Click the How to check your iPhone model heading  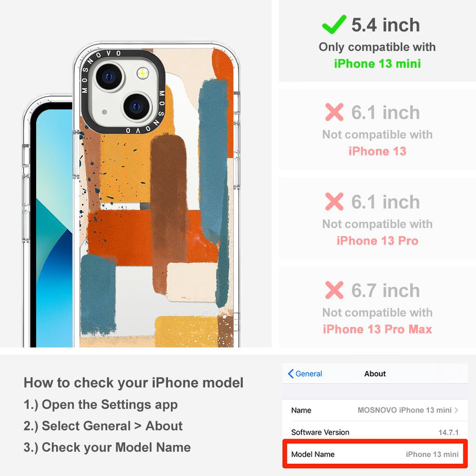point(134,383)
